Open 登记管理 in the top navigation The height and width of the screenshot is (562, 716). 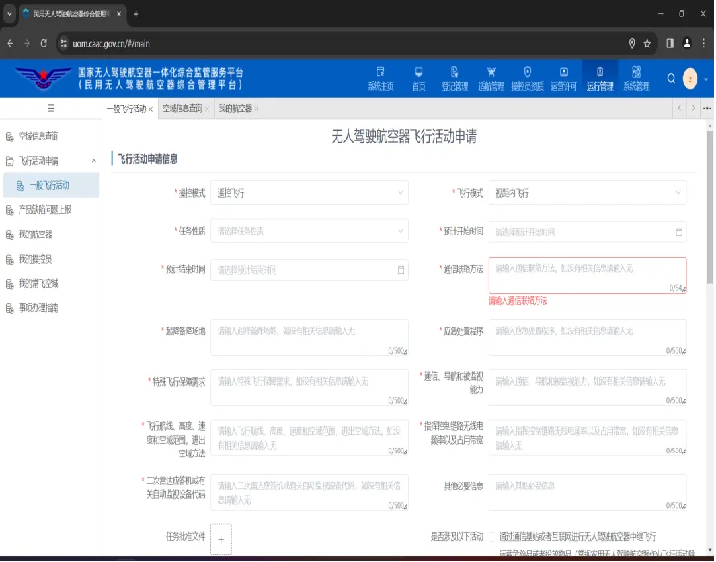[x=454, y=79]
